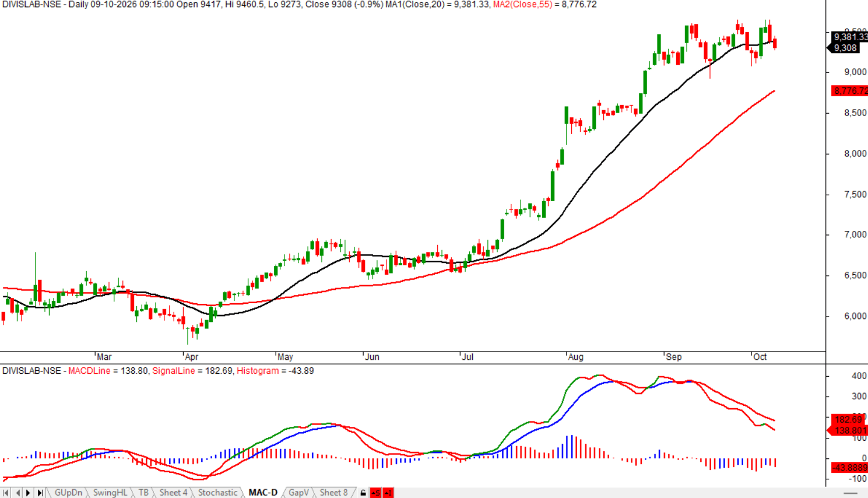This screenshot has width=868, height=498.
Task: Click the Mar label on the date axis
Action: point(104,357)
